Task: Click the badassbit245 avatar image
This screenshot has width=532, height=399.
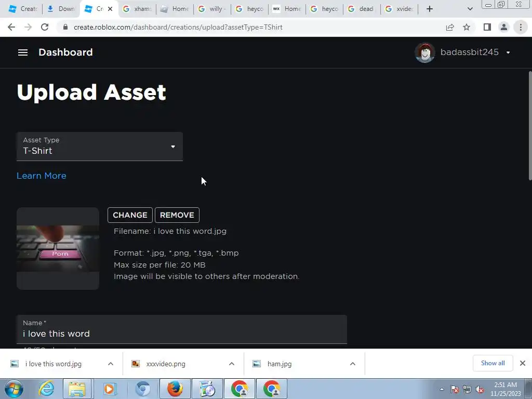Action: click(425, 52)
